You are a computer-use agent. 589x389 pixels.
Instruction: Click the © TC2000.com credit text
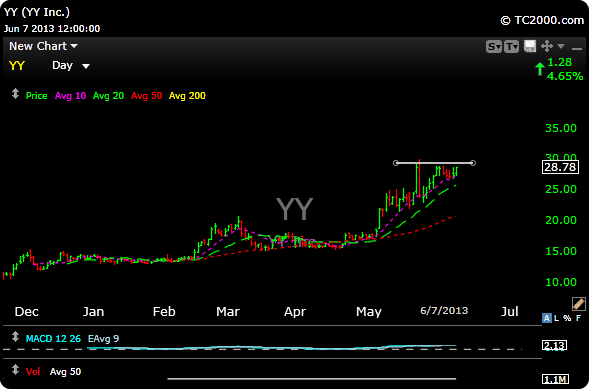(x=542, y=20)
